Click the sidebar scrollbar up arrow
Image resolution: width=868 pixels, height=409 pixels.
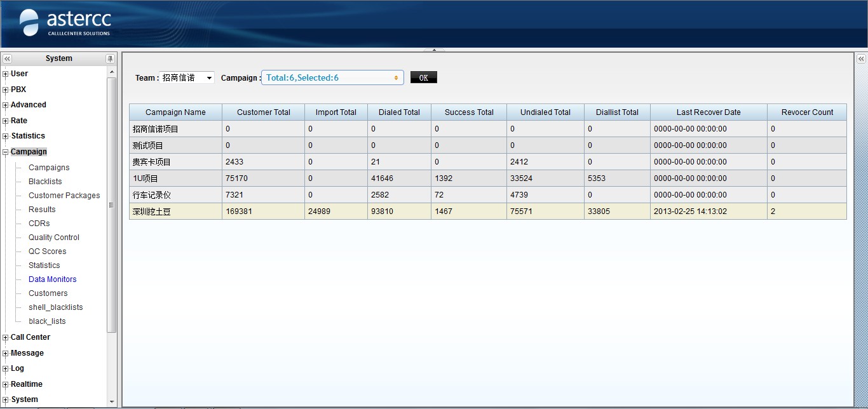point(112,70)
